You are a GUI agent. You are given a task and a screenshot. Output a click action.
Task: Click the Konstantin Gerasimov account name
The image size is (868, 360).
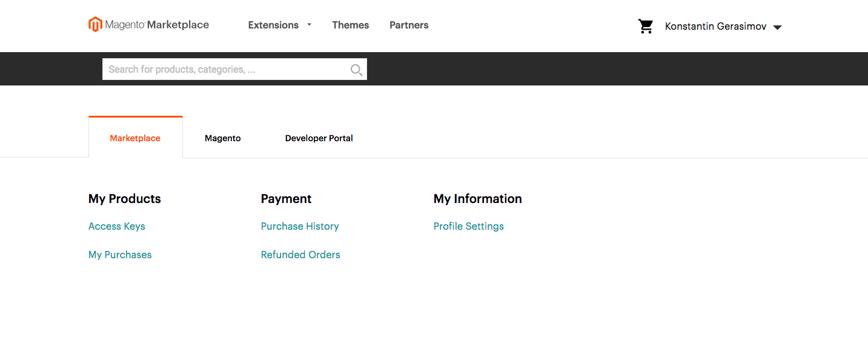coord(715,27)
